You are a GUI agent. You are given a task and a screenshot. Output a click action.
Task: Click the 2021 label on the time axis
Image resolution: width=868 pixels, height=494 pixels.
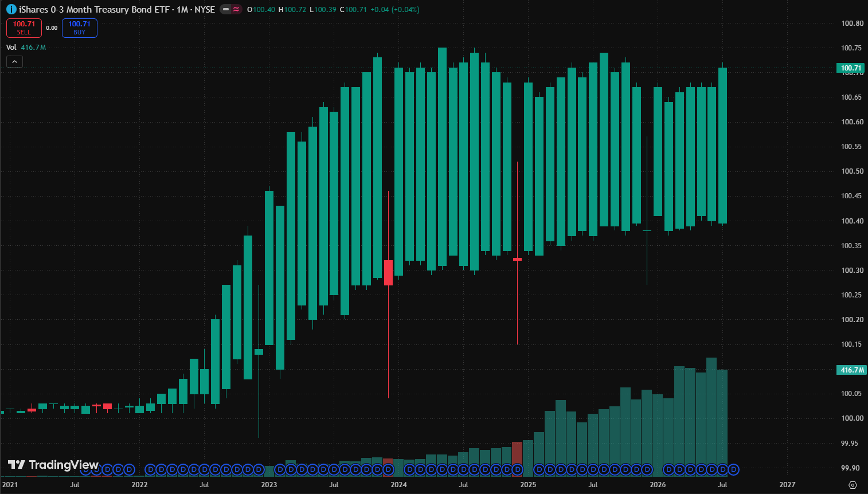[x=10, y=485]
